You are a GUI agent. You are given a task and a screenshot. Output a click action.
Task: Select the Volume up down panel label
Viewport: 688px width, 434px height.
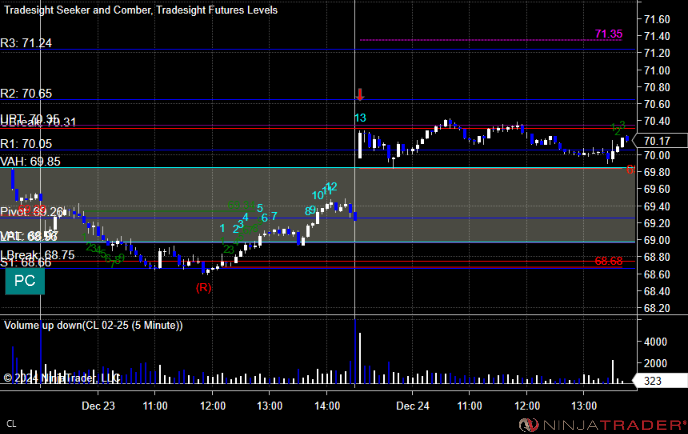pos(93,325)
